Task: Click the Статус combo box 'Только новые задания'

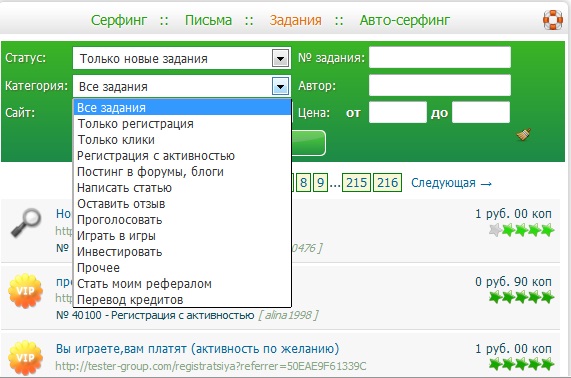Action: tap(181, 58)
